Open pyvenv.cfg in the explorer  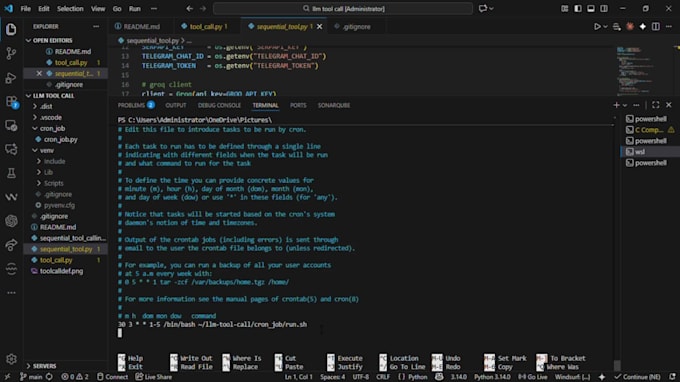coord(59,206)
